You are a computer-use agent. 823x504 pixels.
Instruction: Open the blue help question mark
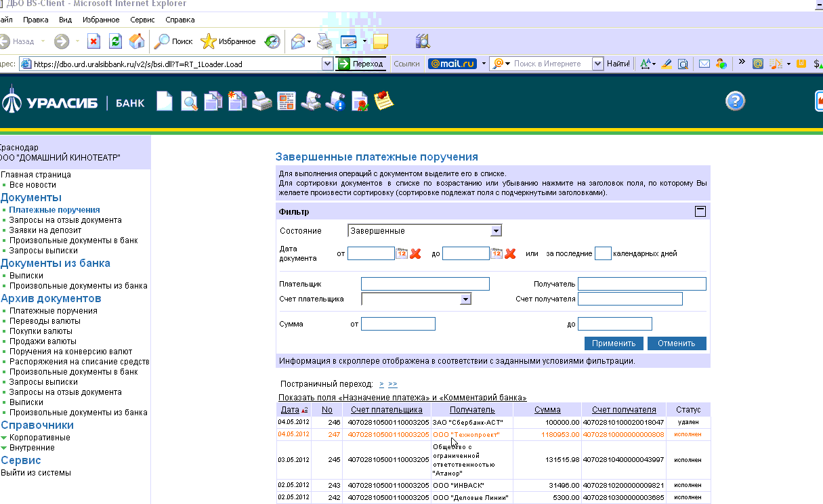[735, 101]
